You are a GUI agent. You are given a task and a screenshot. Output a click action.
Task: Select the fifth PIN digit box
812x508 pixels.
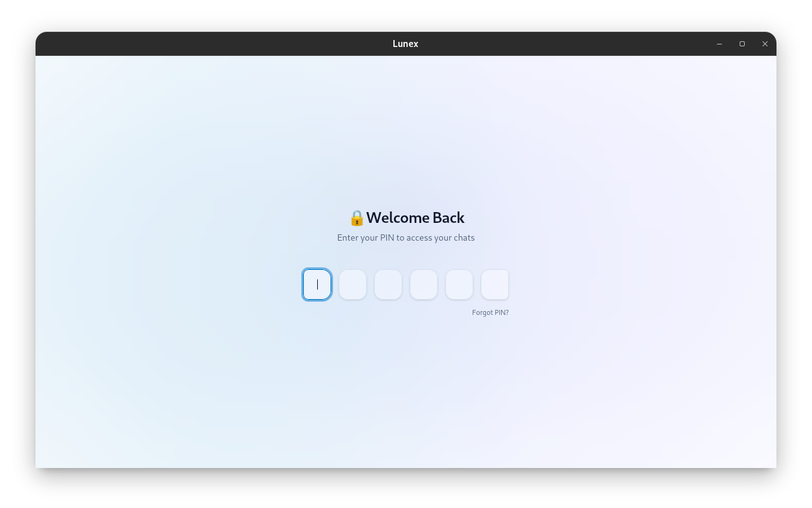[459, 284]
